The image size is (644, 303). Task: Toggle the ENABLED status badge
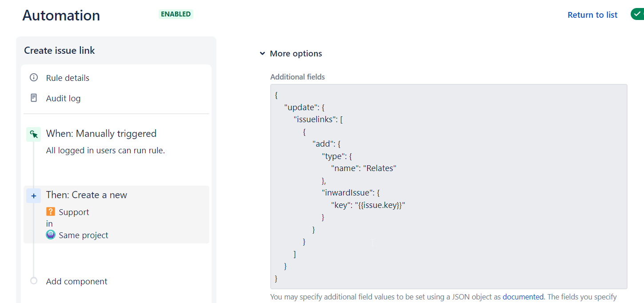176,14
